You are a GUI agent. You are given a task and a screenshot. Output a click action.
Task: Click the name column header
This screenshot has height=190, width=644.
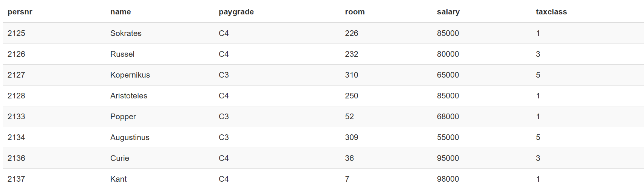(x=120, y=12)
